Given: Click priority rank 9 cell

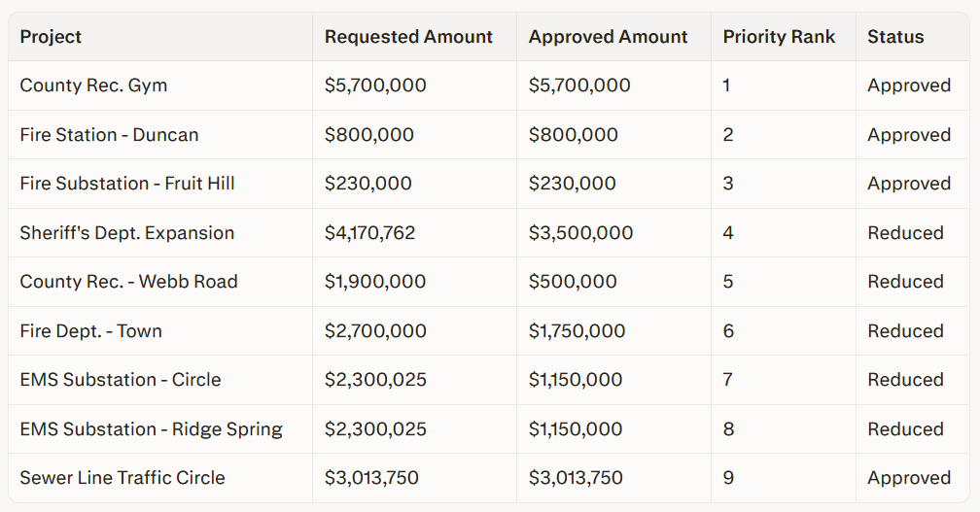Looking at the screenshot, I should coord(728,478).
